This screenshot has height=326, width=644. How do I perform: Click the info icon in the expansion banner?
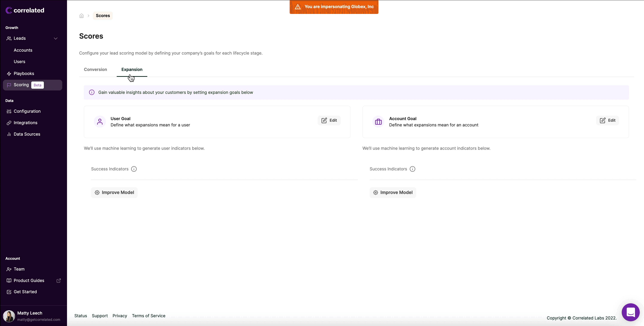point(92,92)
